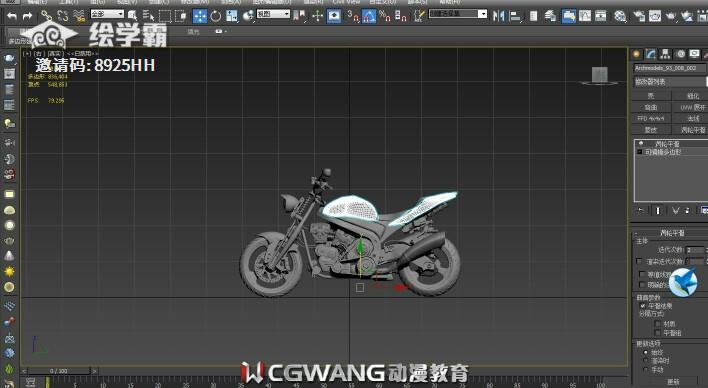
Task: Toggle the Angle Snap icon
Action: (369, 16)
